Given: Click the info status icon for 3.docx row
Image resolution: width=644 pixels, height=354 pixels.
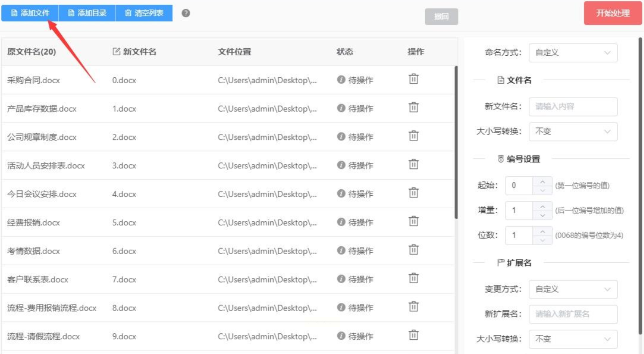Looking at the screenshot, I should click(x=341, y=165).
